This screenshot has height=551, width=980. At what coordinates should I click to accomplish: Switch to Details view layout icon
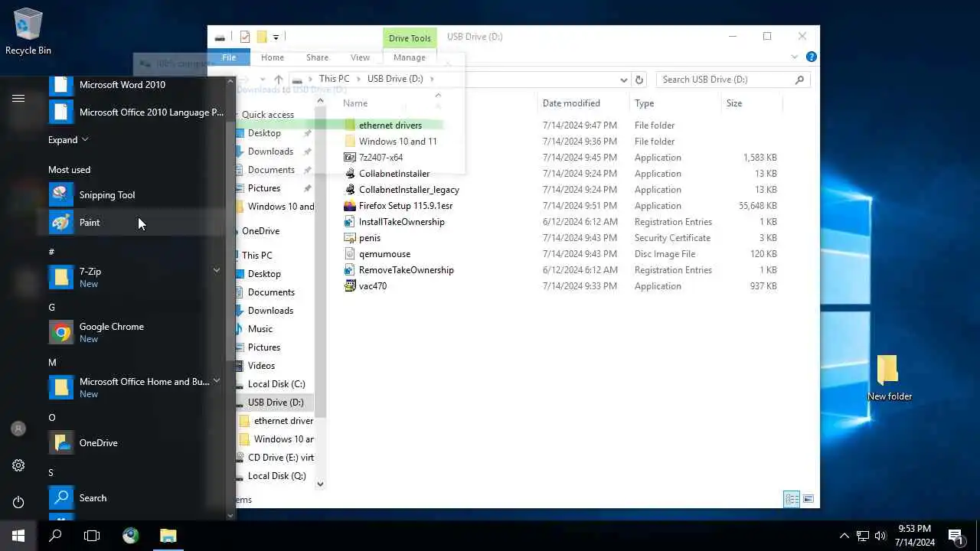792,500
